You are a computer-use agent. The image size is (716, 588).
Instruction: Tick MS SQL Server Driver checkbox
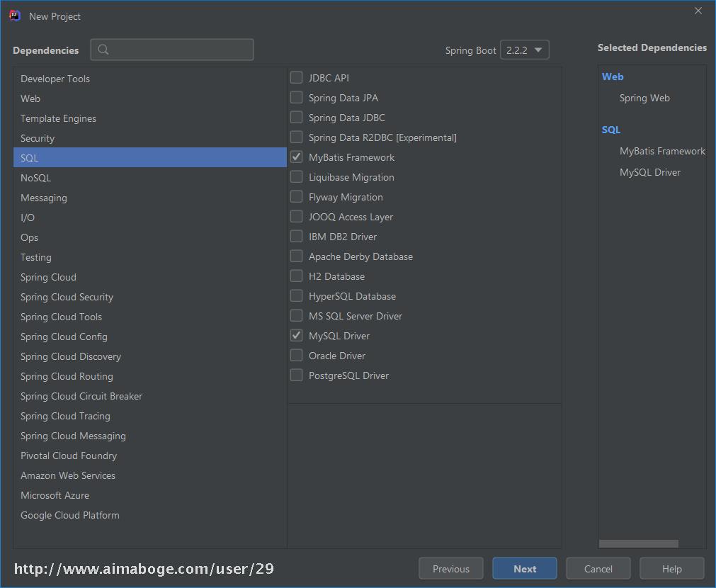tap(296, 316)
